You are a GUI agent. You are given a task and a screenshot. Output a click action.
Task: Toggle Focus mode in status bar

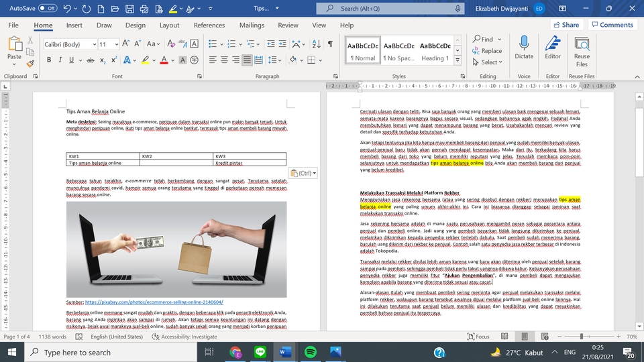[x=478, y=337]
